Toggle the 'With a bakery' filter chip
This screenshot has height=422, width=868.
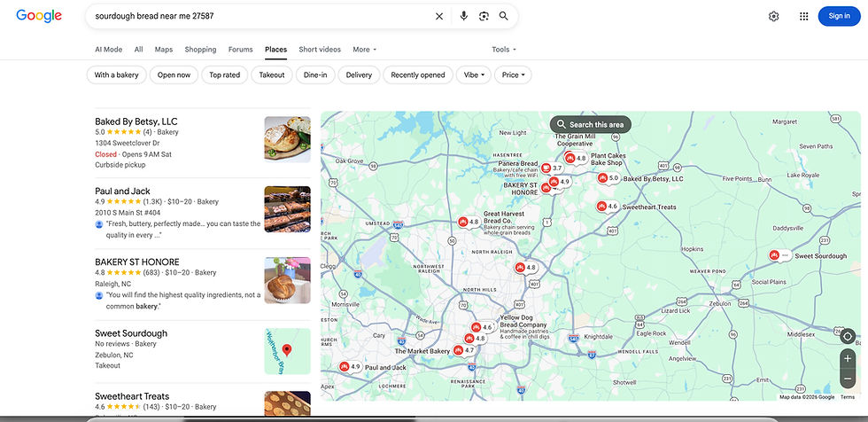click(116, 74)
